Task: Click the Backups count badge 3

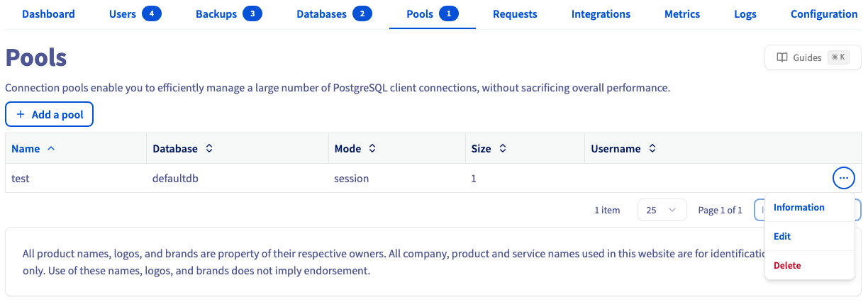Action: coord(252,13)
